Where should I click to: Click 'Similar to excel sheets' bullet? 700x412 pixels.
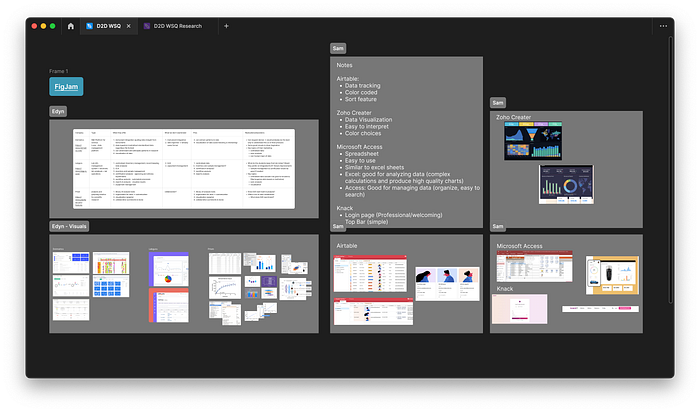pyautogui.click(x=375, y=167)
